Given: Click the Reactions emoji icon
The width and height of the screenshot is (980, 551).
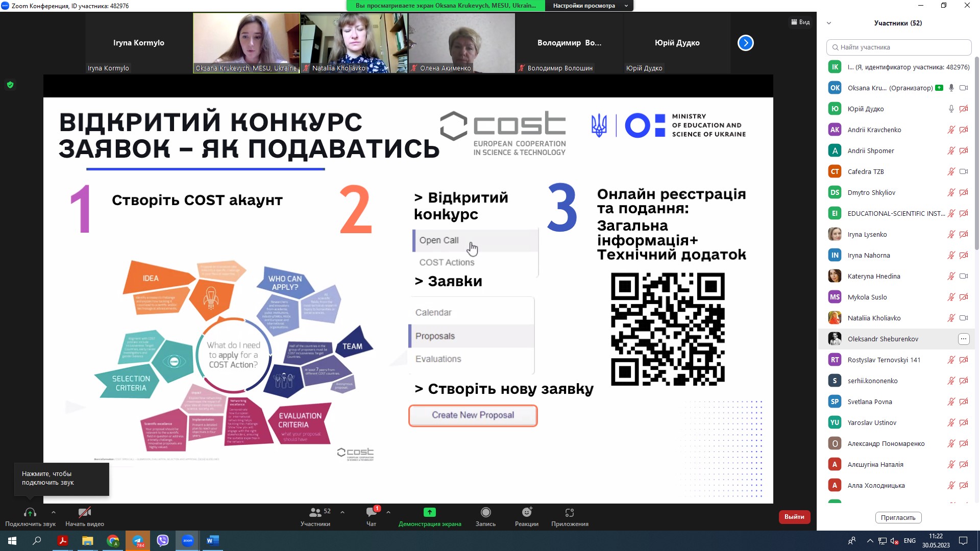Looking at the screenshot, I should click(x=526, y=512).
